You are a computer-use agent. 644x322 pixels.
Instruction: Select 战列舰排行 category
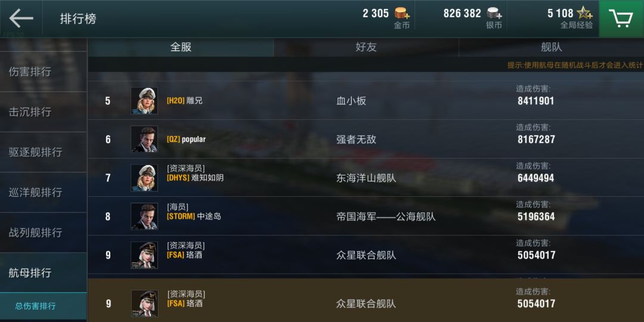[43, 233]
